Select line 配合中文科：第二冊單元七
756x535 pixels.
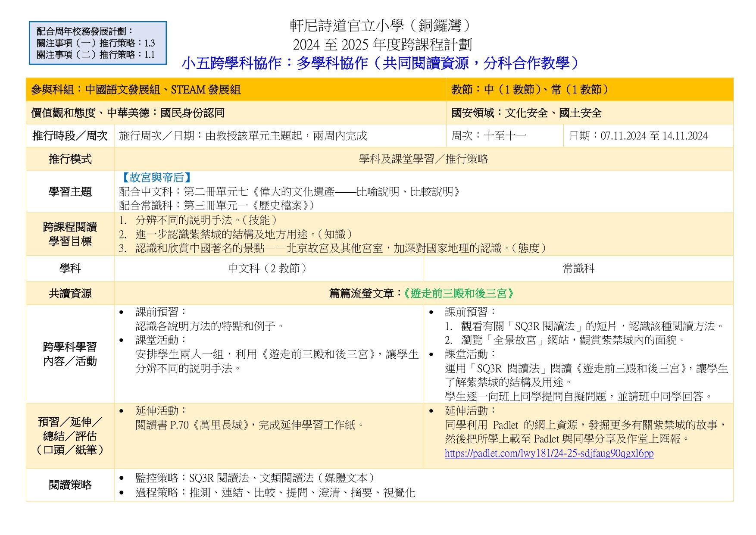291,191
